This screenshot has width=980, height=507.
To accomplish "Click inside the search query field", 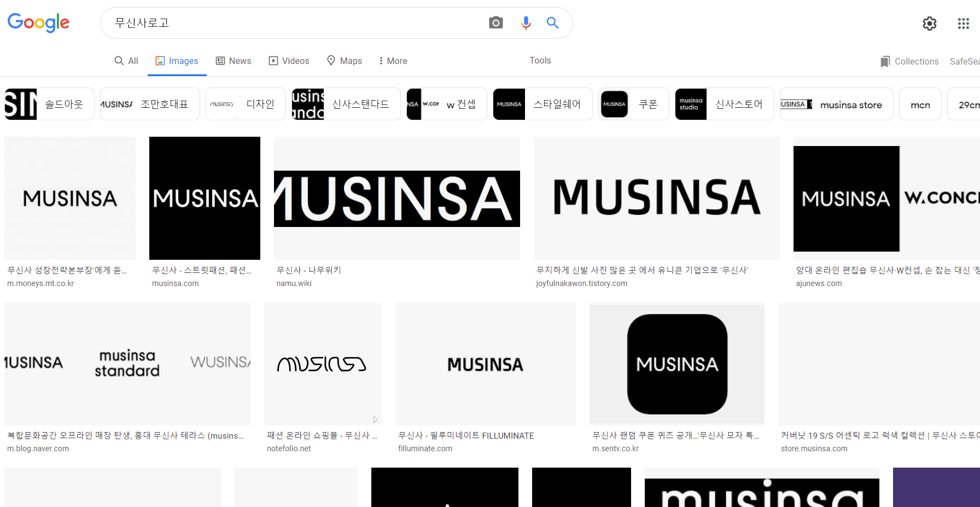I will coord(295,23).
